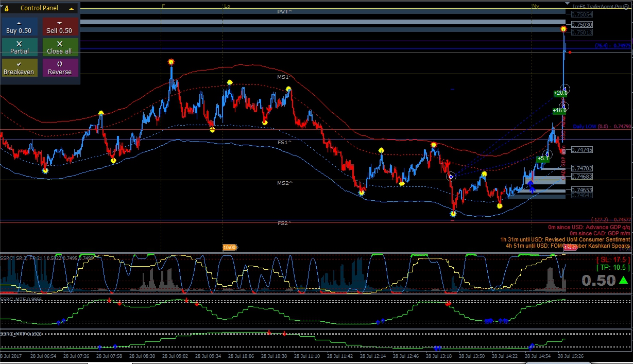The width and height of the screenshot is (633, 364).
Task: Click the green up triangle beside 0.50
Action: [x=624, y=280]
